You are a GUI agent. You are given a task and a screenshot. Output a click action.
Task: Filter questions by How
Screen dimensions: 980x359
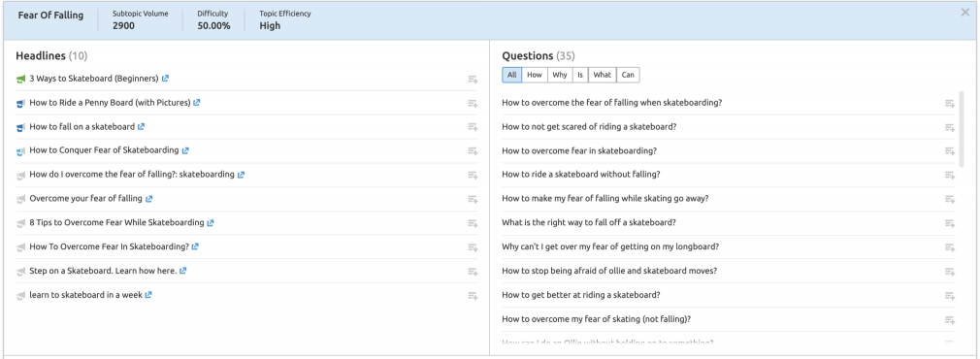point(535,75)
